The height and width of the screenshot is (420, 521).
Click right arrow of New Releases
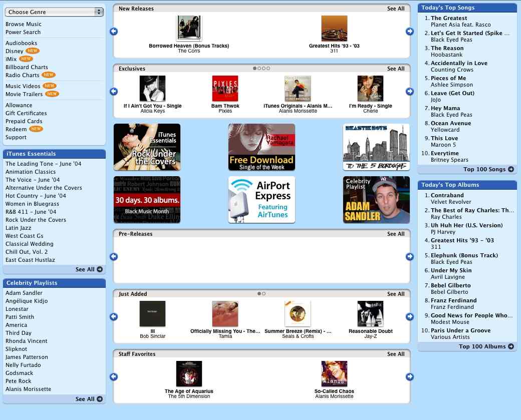[410, 31]
